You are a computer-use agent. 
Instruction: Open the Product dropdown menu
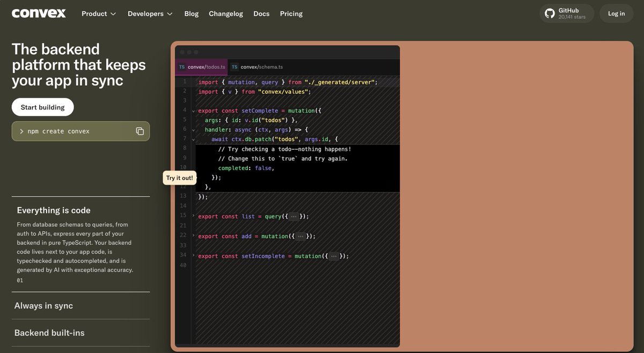point(99,13)
